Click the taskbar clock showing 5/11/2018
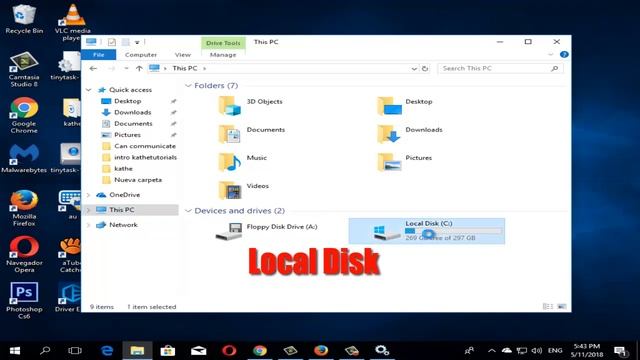640x360 pixels. [x=587, y=351]
